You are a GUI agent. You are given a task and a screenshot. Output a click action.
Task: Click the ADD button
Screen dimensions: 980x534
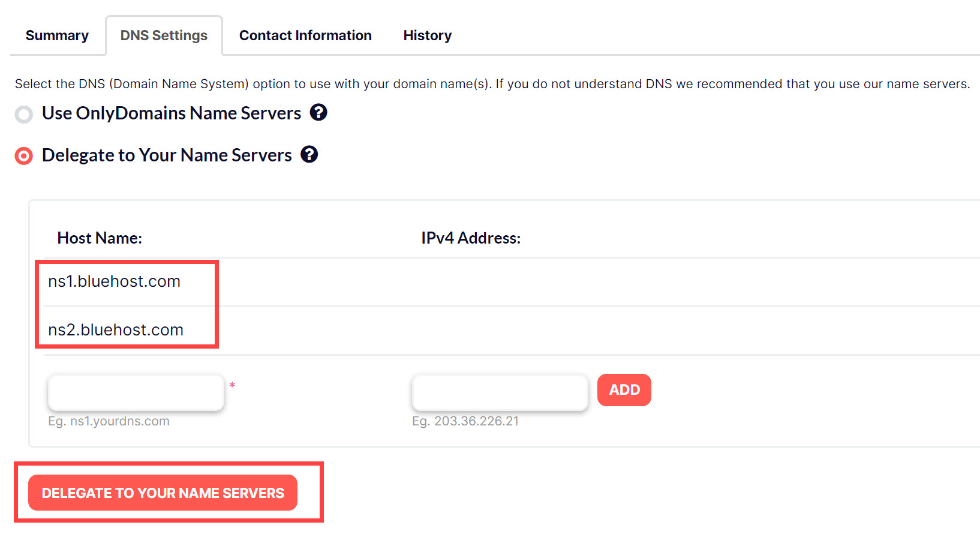(x=624, y=390)
